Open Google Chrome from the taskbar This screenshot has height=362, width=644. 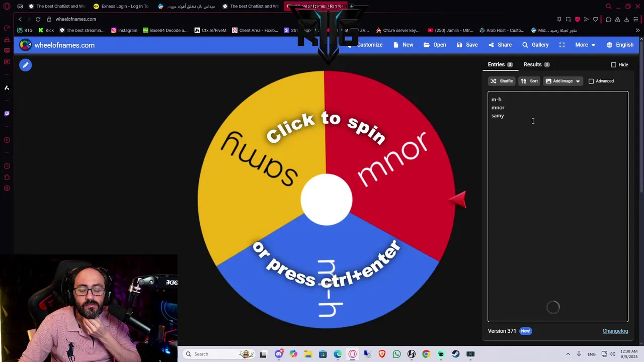426,354
